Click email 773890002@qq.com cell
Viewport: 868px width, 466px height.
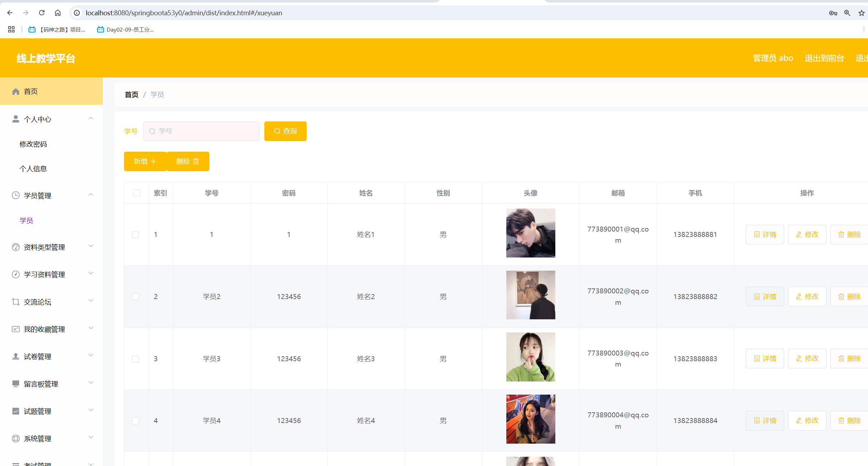(x=618, y=297)
